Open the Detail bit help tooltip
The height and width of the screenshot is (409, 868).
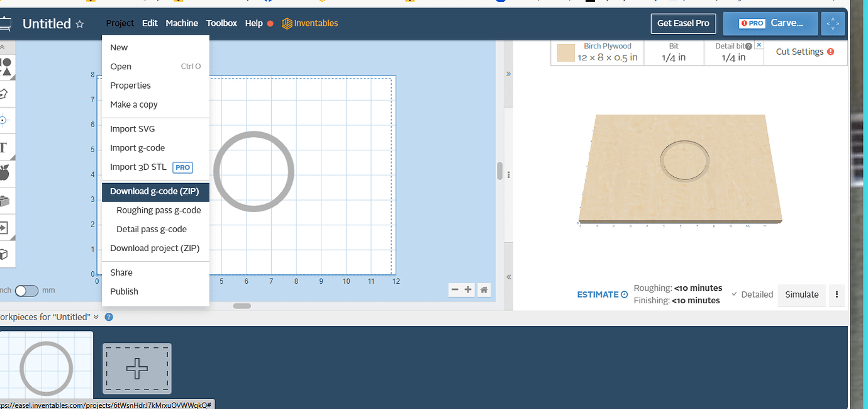748,45
